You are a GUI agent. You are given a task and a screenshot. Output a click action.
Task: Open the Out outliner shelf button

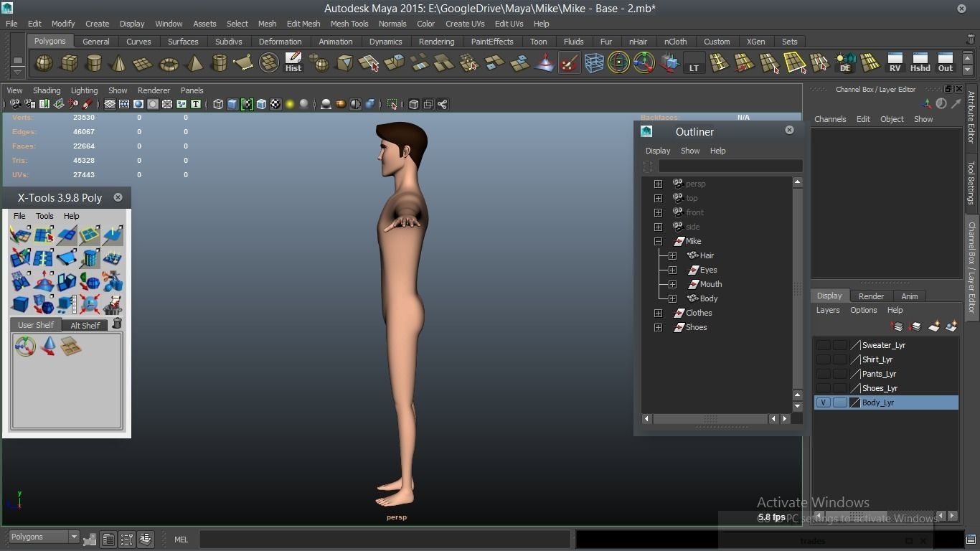click(x=946, y=62)
